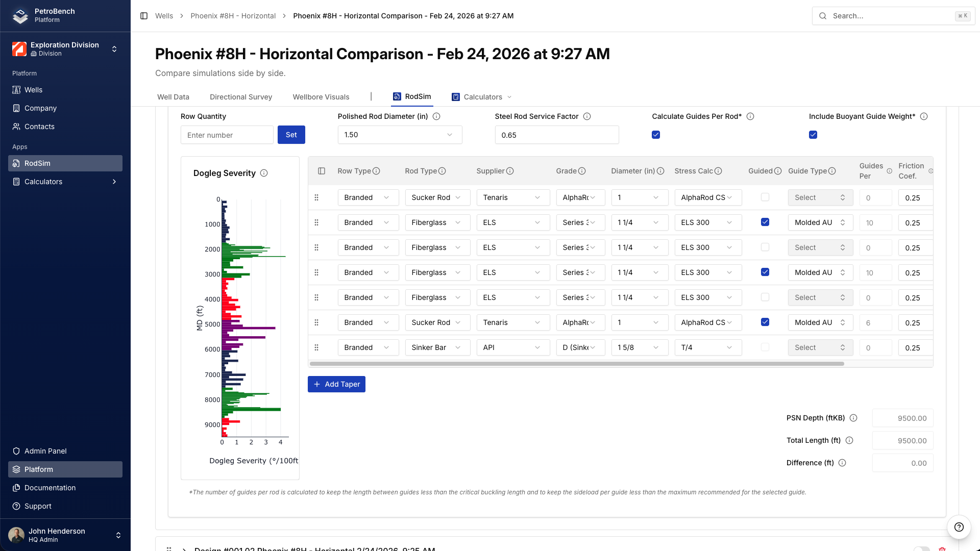Expand the Exploration Division switcher
This screenshot has width=980, height=551.
pyautogui.click(x=114, y=49)
